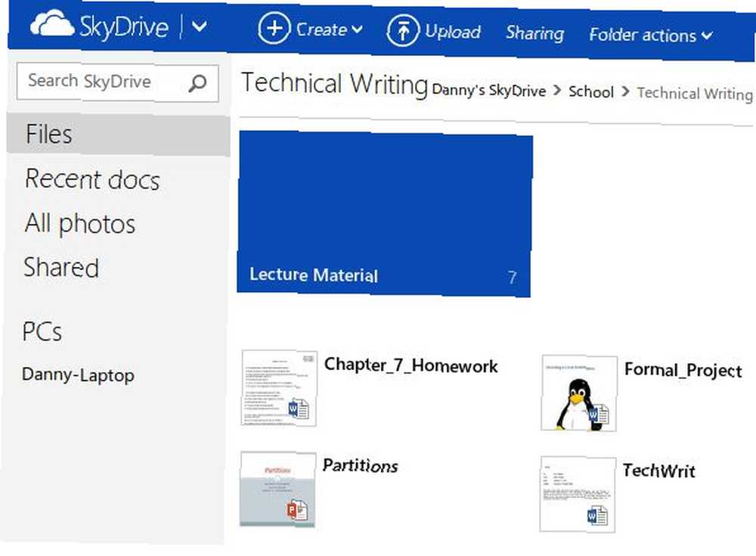
Task: Click the Technical Writing page heading
Action: click(x=335, y=84)
